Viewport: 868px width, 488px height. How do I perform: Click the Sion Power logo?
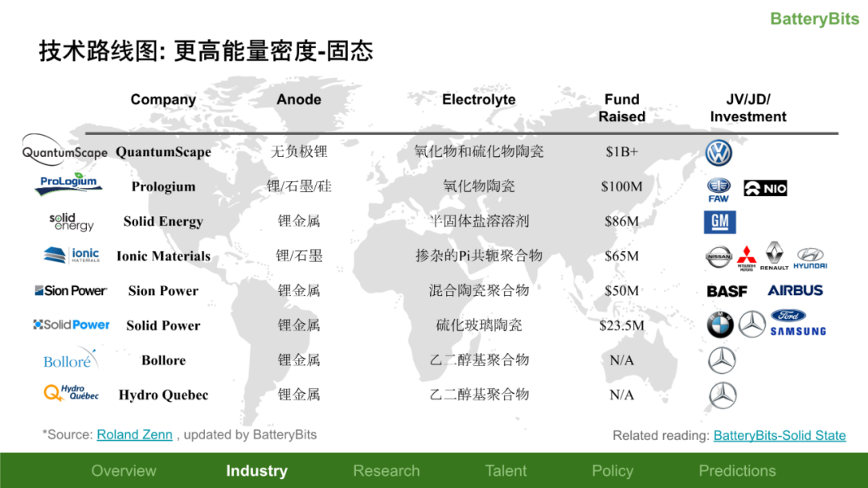71,290
